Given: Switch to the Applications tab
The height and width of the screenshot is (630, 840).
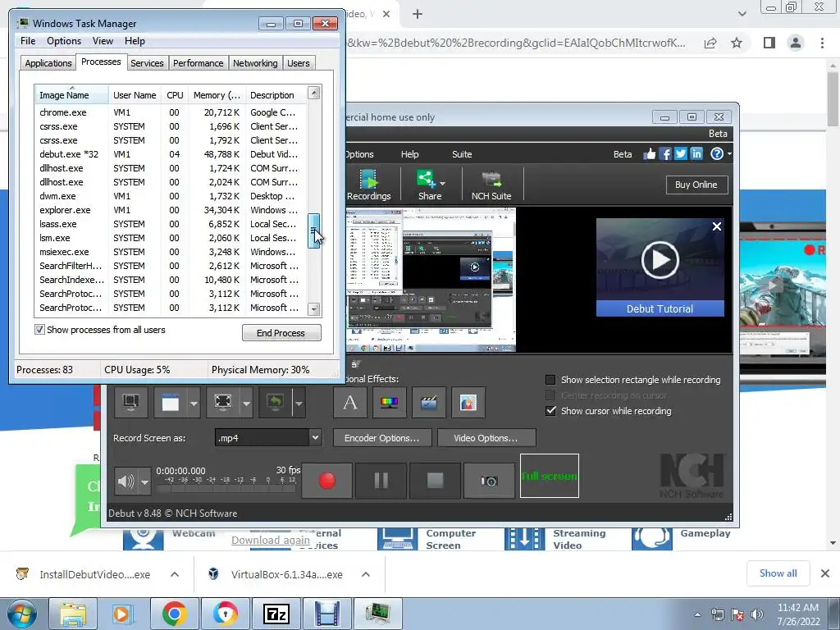Looking at the screenshot, I should click(x=48, y=63).
